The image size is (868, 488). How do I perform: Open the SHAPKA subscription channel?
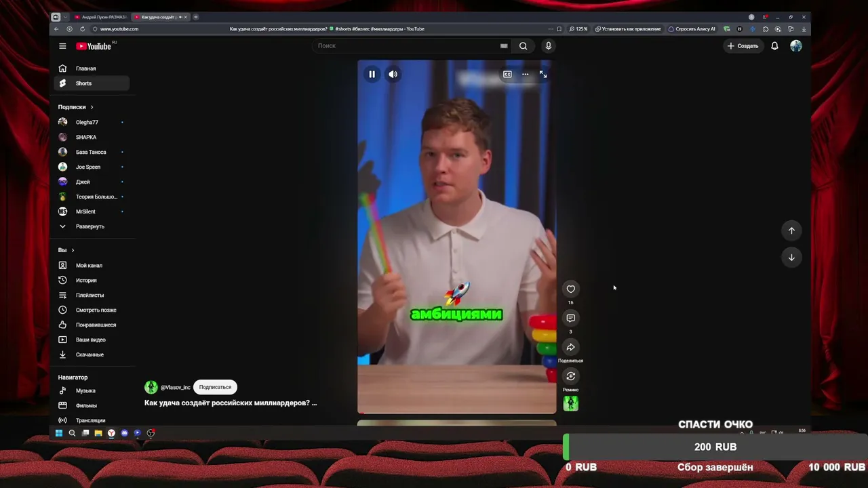pyautogui.click(x=92, y=138)
